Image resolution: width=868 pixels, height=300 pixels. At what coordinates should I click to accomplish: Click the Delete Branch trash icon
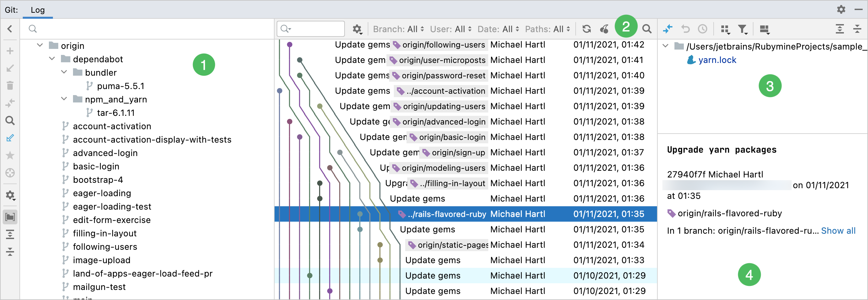pyautogui.click(x=10, y=86)
